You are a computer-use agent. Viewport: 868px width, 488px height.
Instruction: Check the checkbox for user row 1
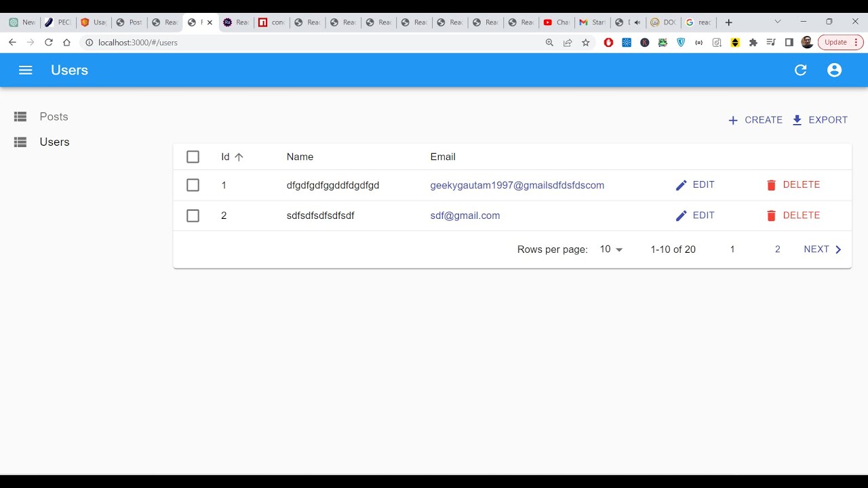(x=193, y=185)
